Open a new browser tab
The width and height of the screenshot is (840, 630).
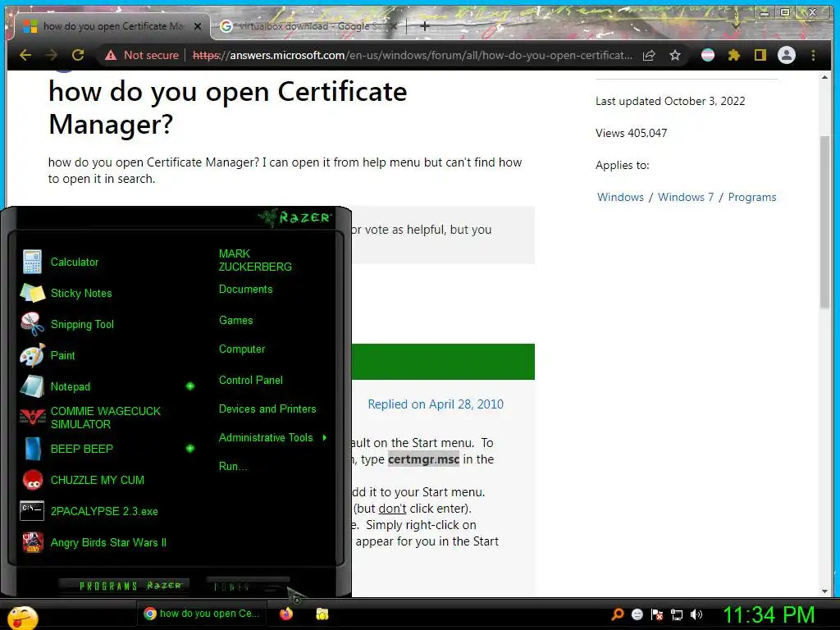coord(425,26)
